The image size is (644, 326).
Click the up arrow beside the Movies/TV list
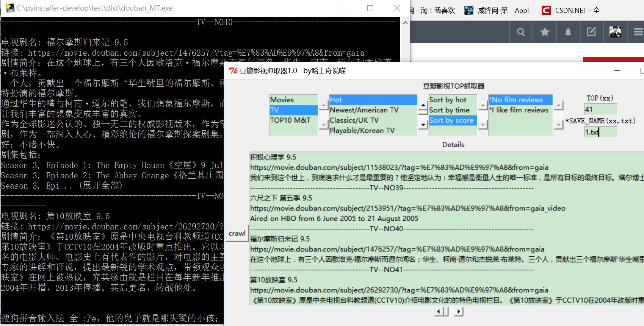click(323, 105)
